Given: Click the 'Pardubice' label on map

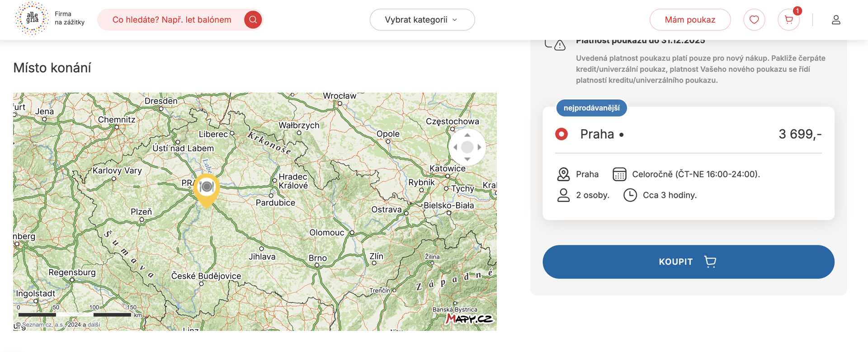Looking at the screenshot, I should 275,203.
